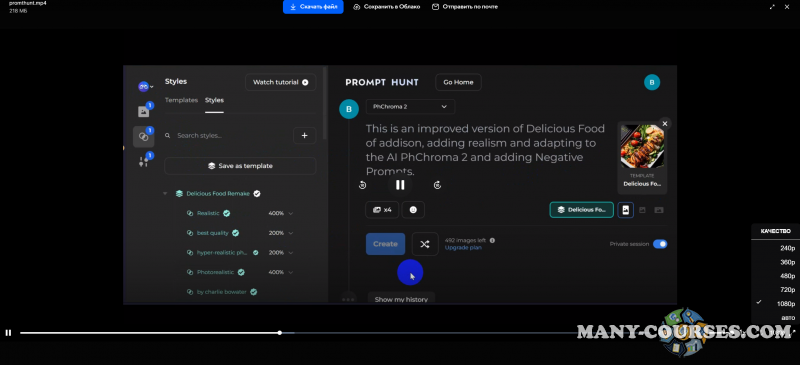The width and height of the screenshot is (800, 365).
Task: Open the images icon in left sidebar
Action: click(143, 112)
